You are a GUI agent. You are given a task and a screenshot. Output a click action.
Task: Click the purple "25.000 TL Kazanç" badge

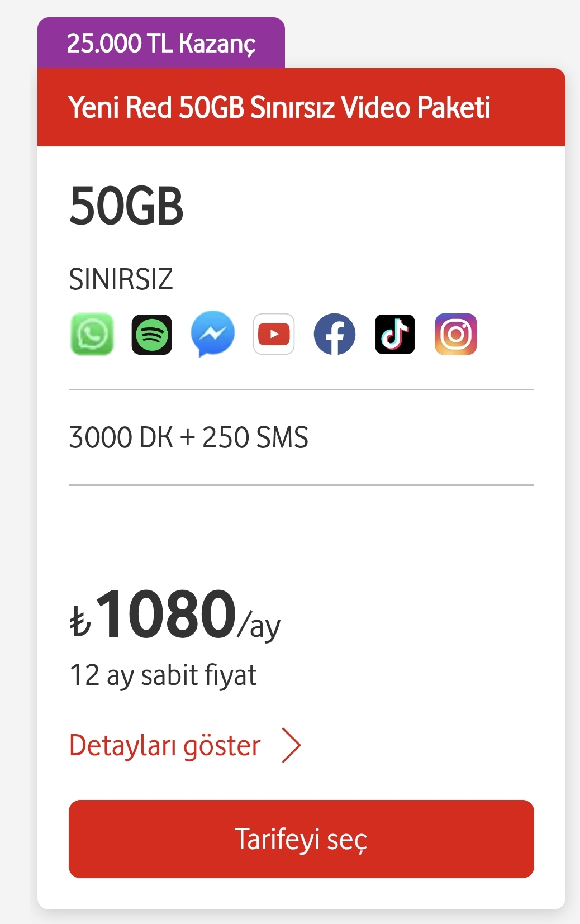tap(161, 43)
